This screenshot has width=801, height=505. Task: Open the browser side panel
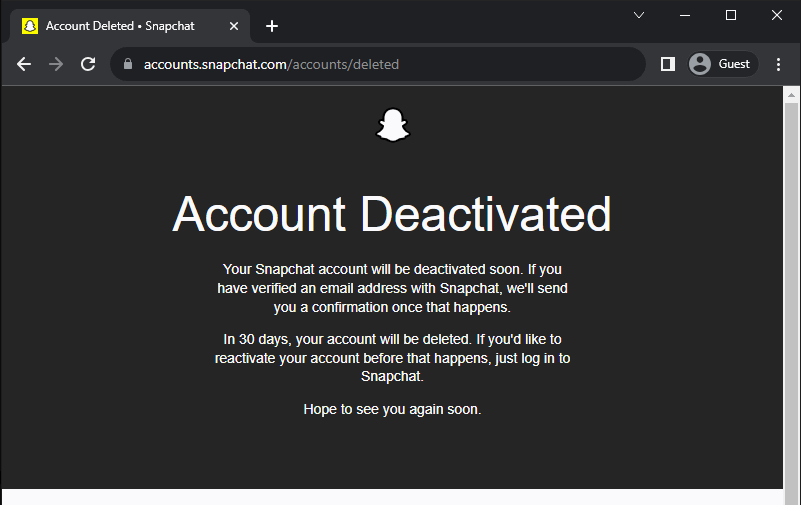tap(668, 64)
